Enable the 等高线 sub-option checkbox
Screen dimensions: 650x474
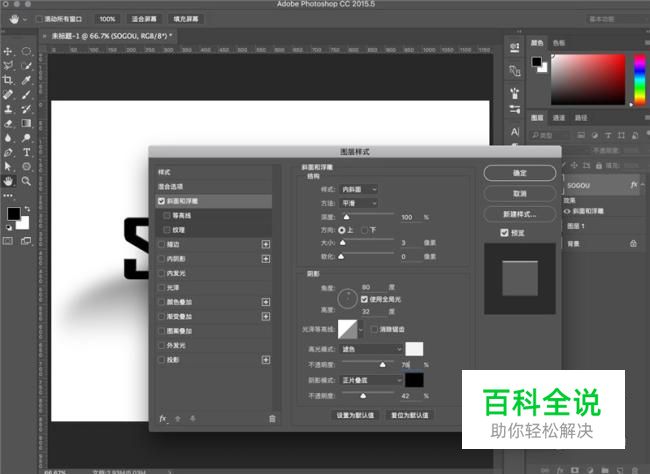167,216
